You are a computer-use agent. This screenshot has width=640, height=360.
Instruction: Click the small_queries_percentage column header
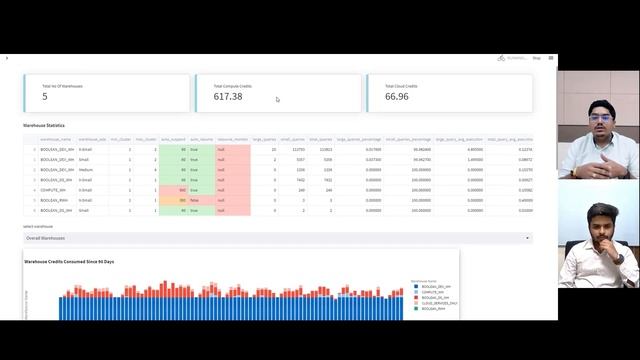[408, 140]
